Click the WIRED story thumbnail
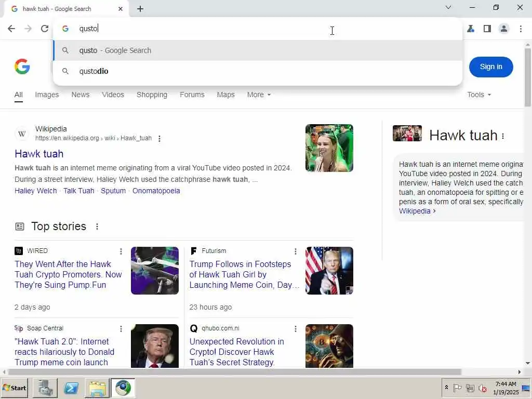Screen dimensions: 532x399 (155, 270)
